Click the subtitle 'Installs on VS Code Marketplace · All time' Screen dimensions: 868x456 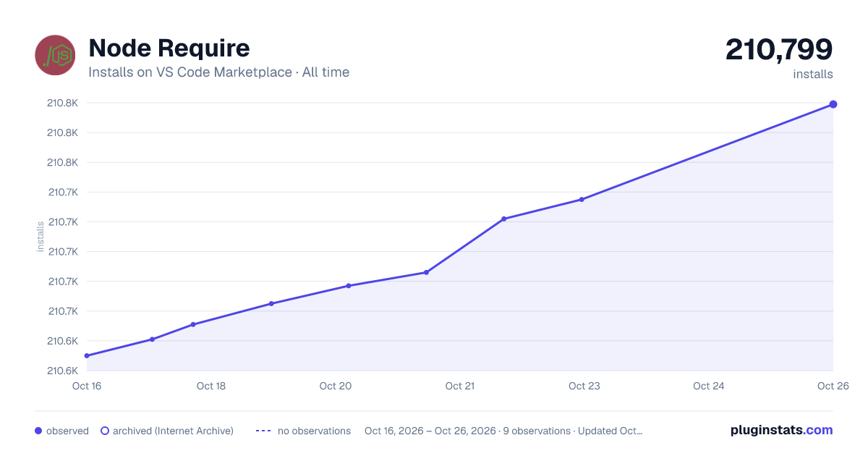pyautogui.click(x=218, y=72)
